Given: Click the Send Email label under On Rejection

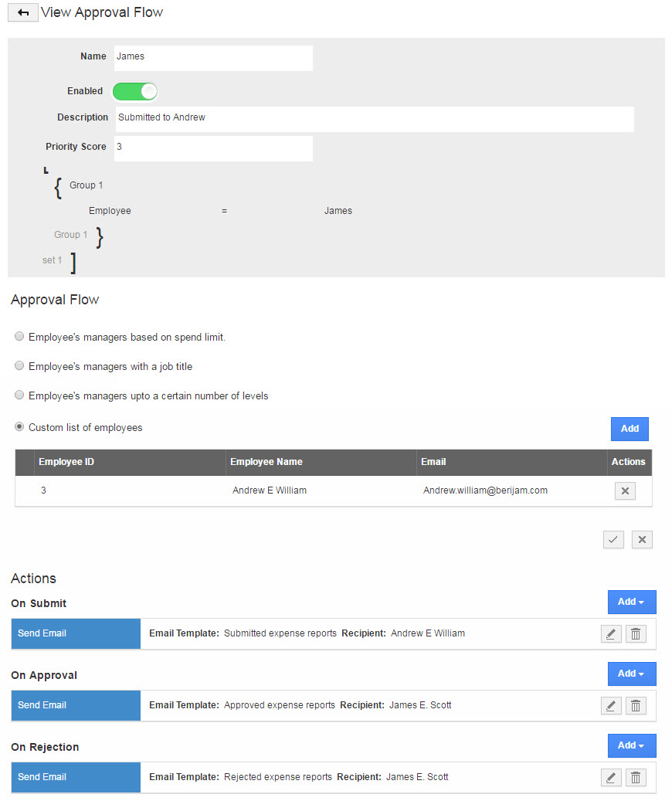Looking at the screenshot, I should click(42, 777).
